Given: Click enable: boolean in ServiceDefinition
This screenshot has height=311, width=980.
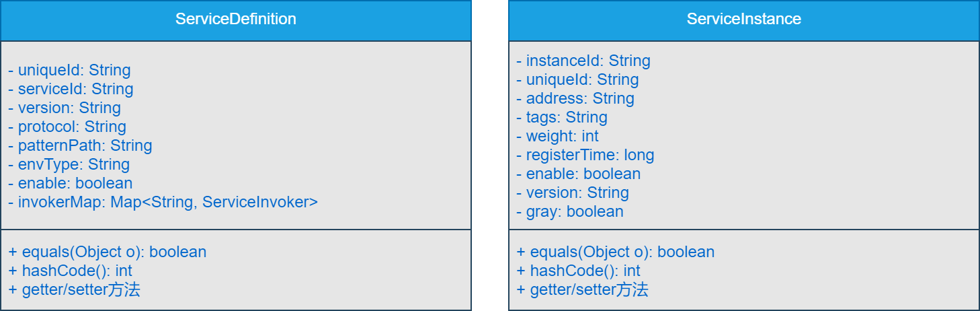Looking at the screenshot, I should click(x=71, y=183).
